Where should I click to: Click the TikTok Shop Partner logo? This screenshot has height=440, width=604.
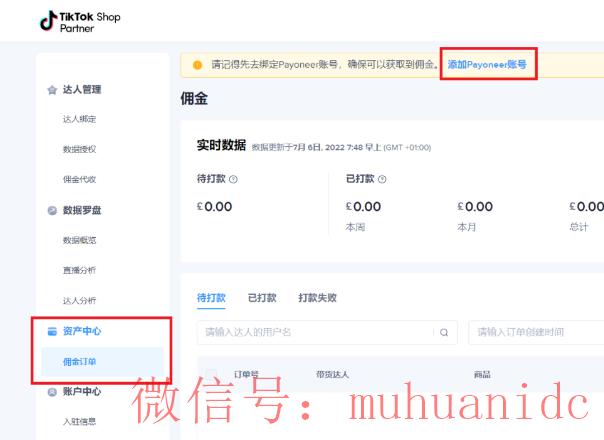pyautogui.click(x=79, y=21)
